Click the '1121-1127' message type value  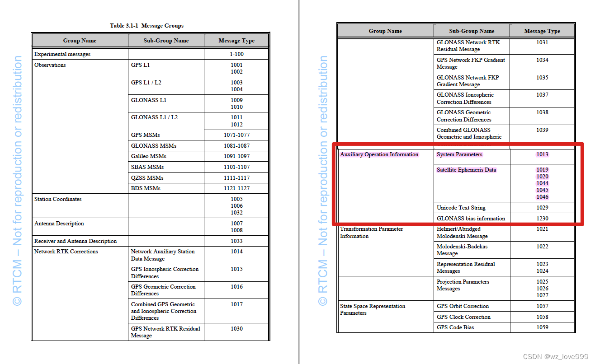pyautogui.click(x=236, y=188)
